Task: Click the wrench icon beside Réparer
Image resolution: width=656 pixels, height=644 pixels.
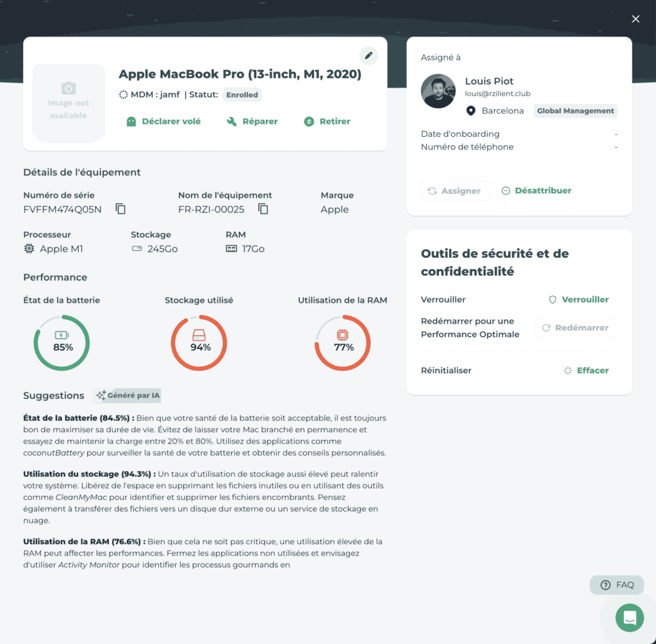Action: [232, 122]
